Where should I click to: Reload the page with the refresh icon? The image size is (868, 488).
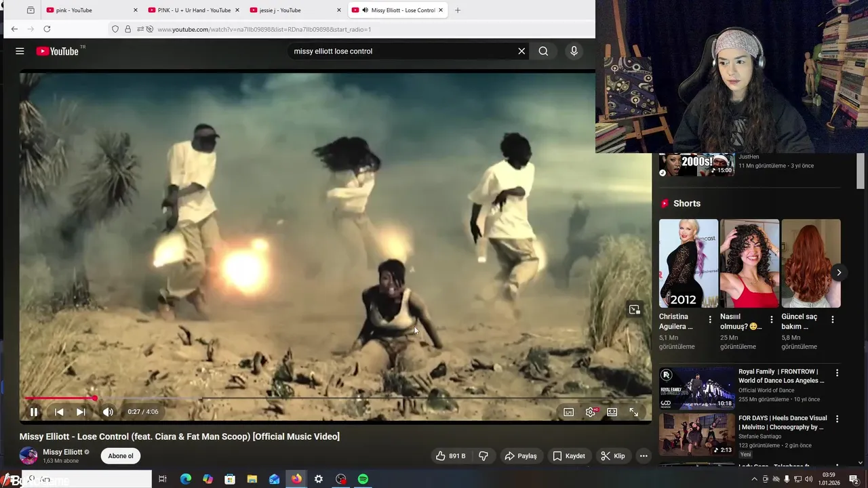[47, 29]
